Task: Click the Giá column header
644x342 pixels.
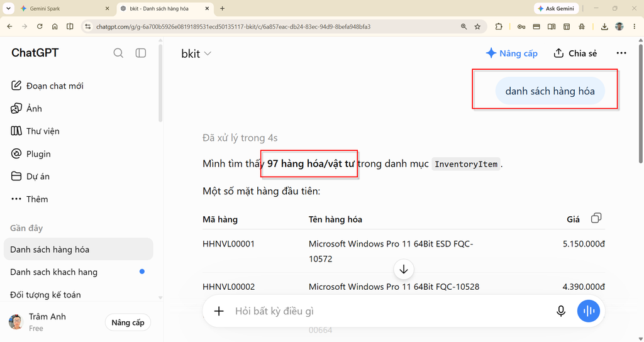Action: tap(573, 219)
